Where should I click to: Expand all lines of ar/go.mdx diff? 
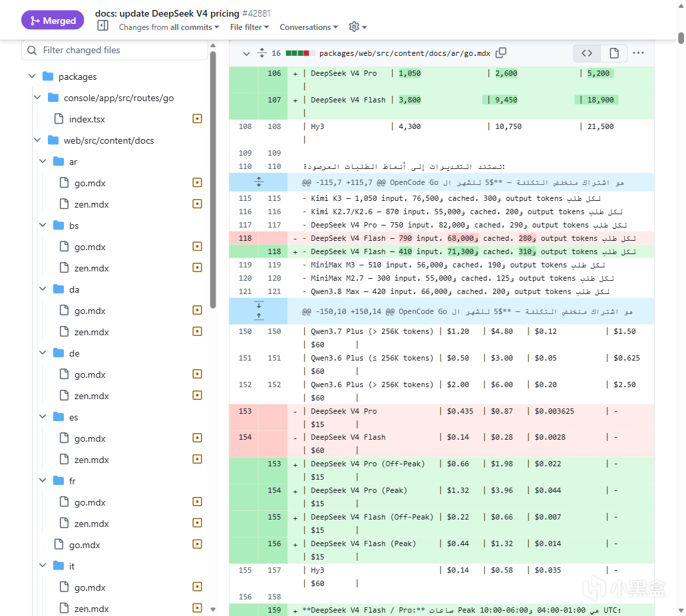[x=261, y=53]
